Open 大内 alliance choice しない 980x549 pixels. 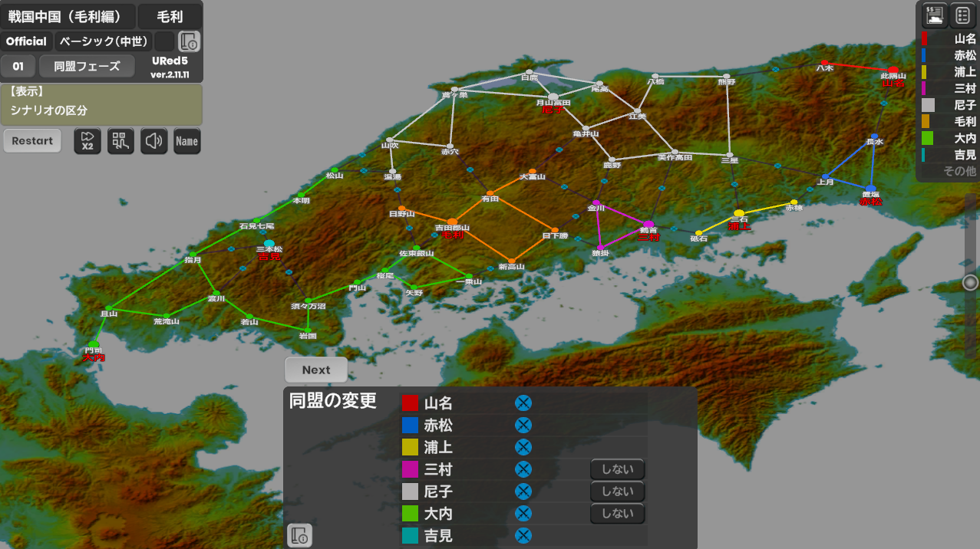[617, 514]
